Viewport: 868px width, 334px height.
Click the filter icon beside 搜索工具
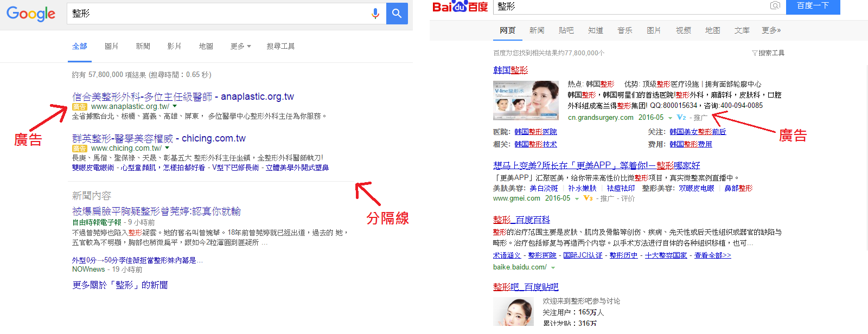[755, 53]
